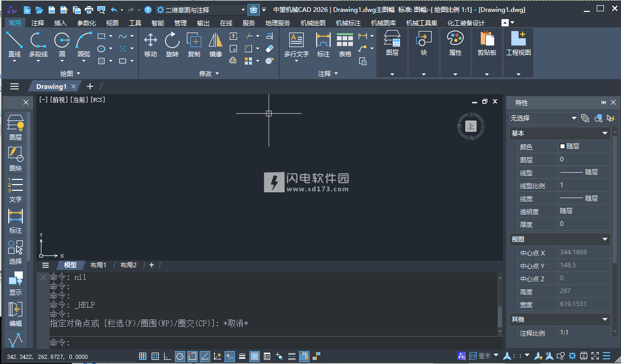Open the 二维草图与注释 workspace dropdown
This screenshot has width=621, height=364.
pos(201,10)
